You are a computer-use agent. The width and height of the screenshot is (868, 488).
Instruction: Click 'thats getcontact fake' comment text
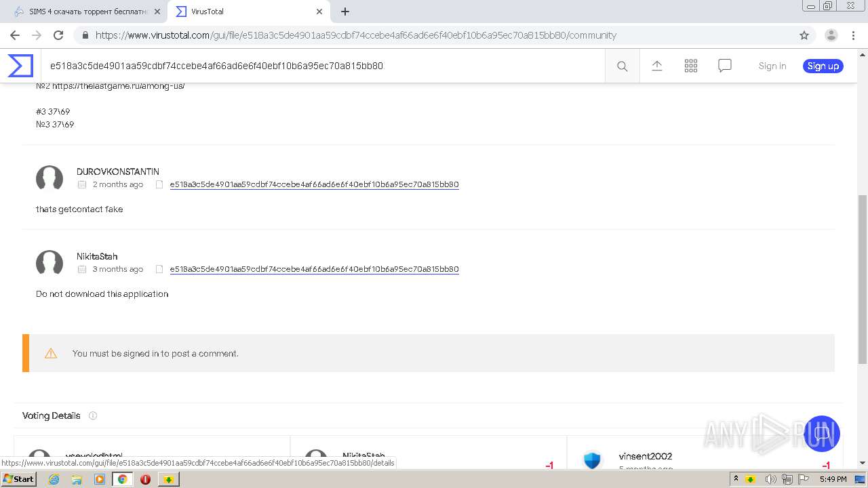(x=79, y=209)
